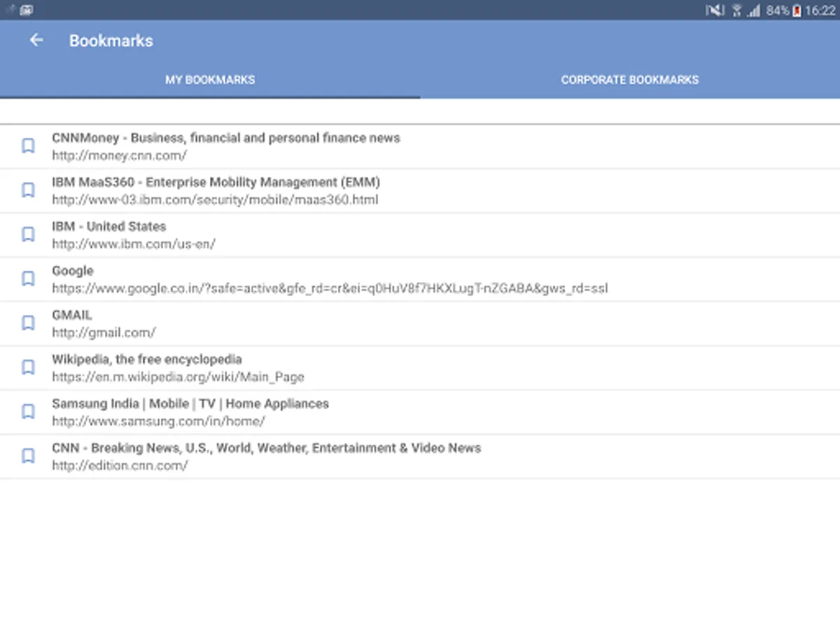Open the GMAIL bookmark title
The height and width of the screenshot is (630, 840).
pyautogui.click(x=72, y=315)
